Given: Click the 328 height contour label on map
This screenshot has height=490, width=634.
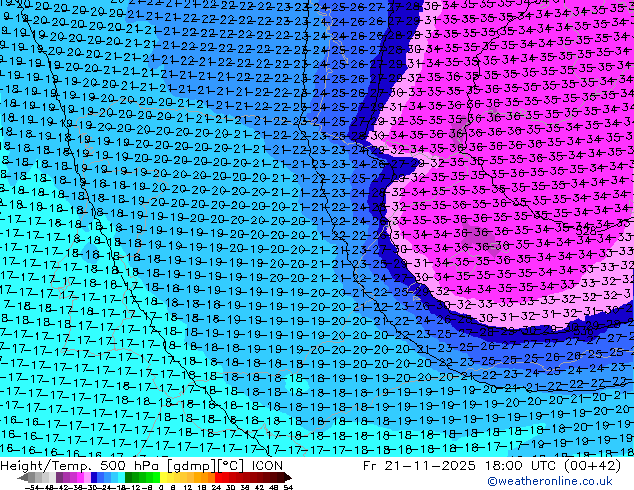Looking at the screenshot, I should (x=586, y=231).
